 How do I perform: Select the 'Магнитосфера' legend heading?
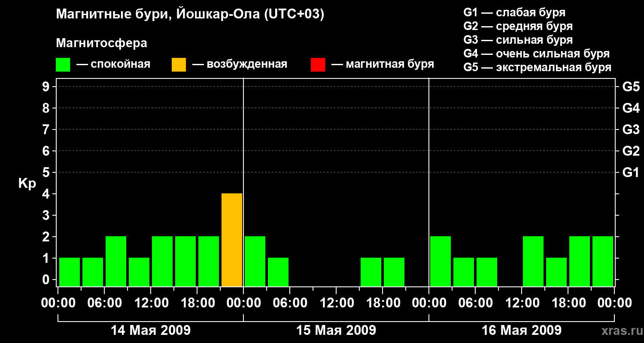[101, 43]
